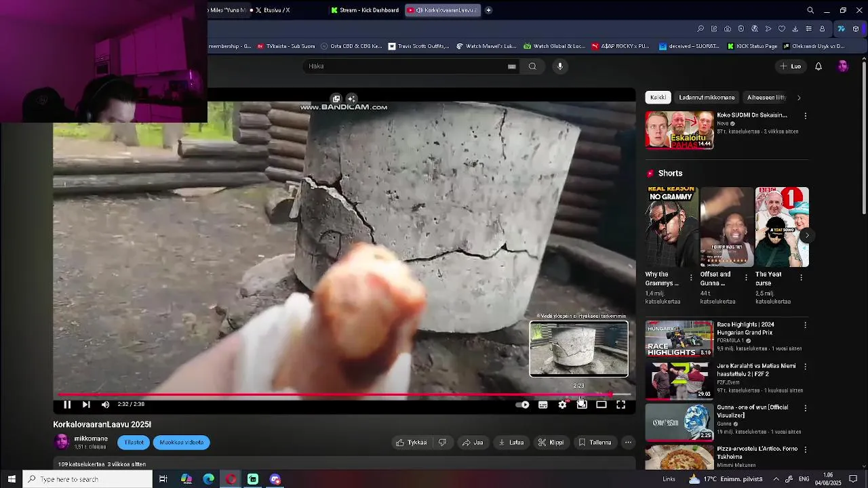Open the player settings gear
Viewport: 868px width, 488px height.
click(x=562, y=405)
